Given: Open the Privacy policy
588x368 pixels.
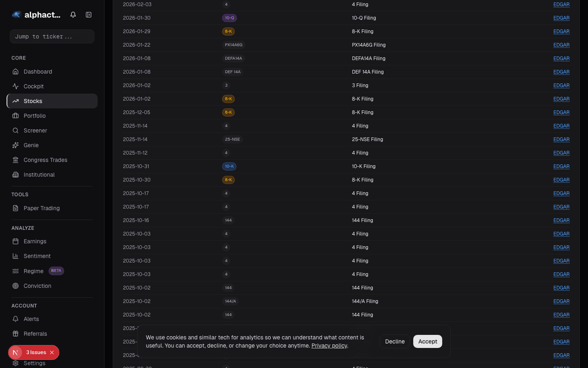Looking at the screenshot, I should click(329, 346).
